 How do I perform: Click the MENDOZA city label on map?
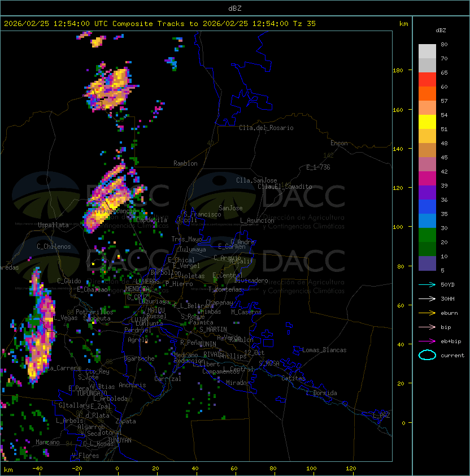point(137,289)
